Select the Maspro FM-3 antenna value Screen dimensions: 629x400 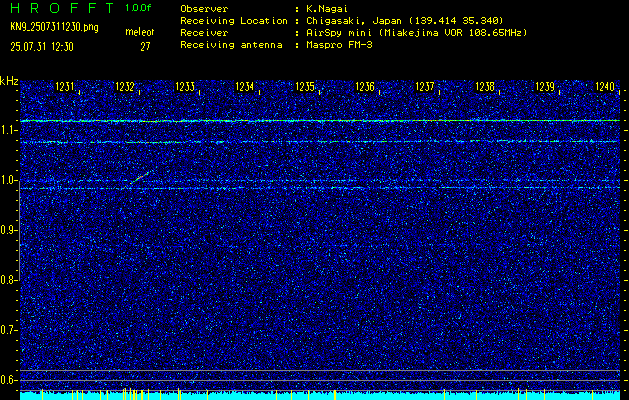[x=339, y=45]
